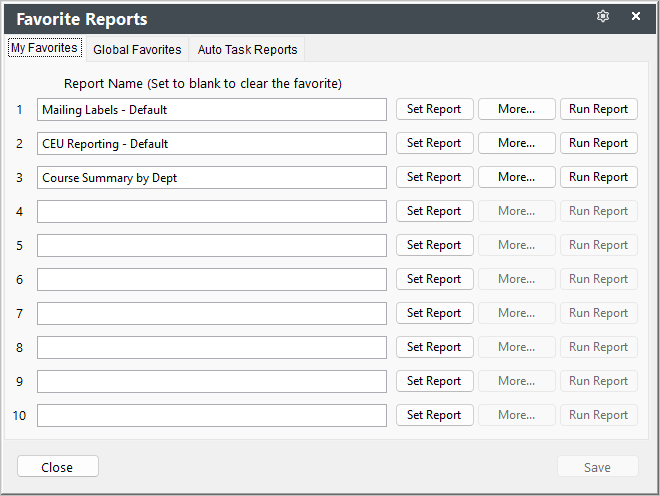Image resolution: width=660 pixels, height=496 pixels.
Task: Open More... options for Mailing Labels row
Action: [517, 109]
